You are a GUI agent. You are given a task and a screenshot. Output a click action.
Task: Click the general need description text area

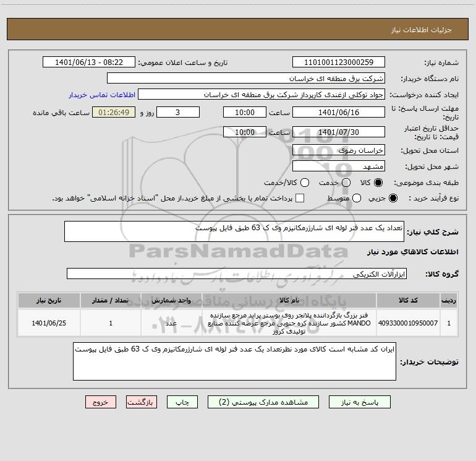pos(234,231)
